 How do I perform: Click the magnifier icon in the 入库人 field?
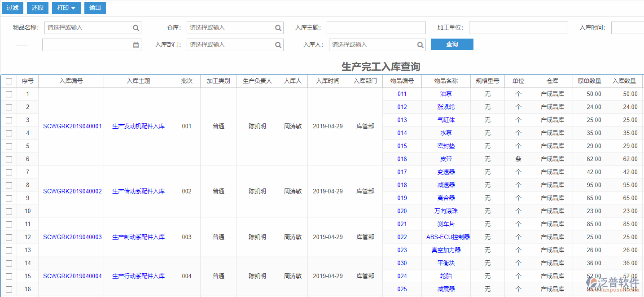(420, 44)
